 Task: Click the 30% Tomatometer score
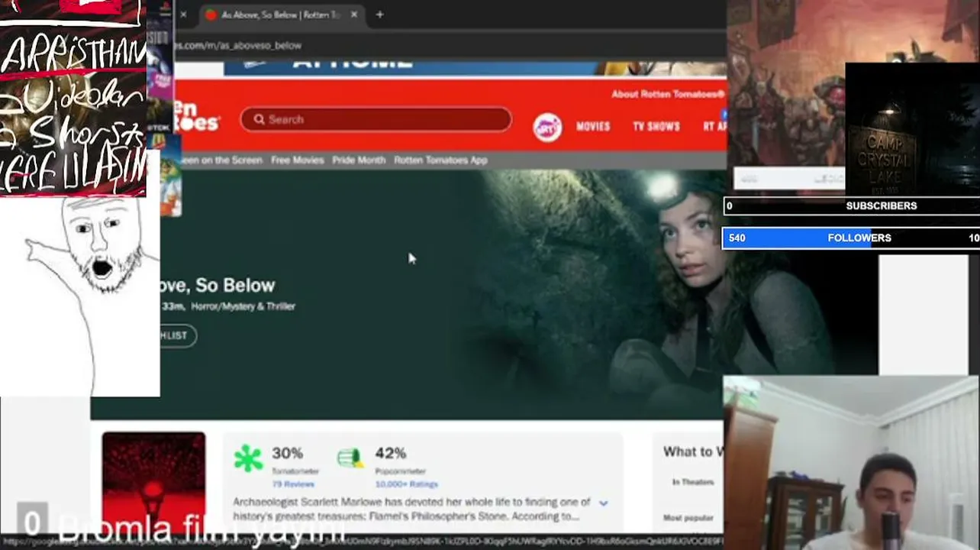click(287, 454)
